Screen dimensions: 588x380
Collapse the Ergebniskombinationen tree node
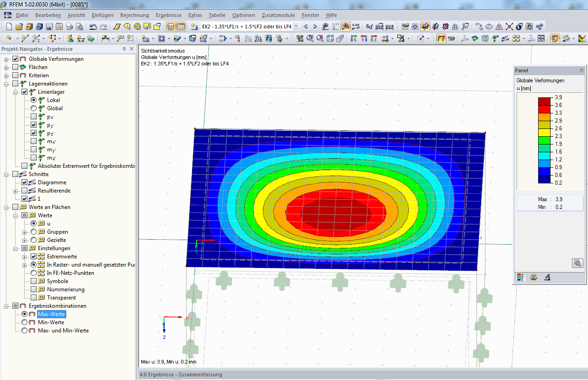[x=6, y=306]
